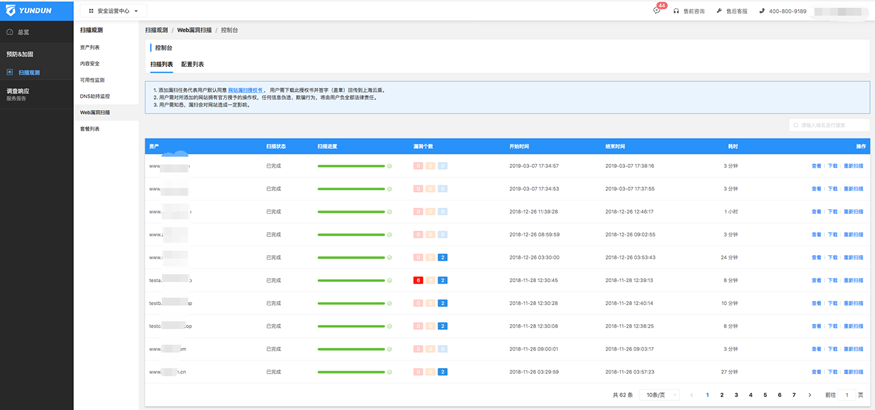The width and height of the screenshot is (875, 410).
Task: Select the 扫描列表 tab
Action: (x=161, y=64)
